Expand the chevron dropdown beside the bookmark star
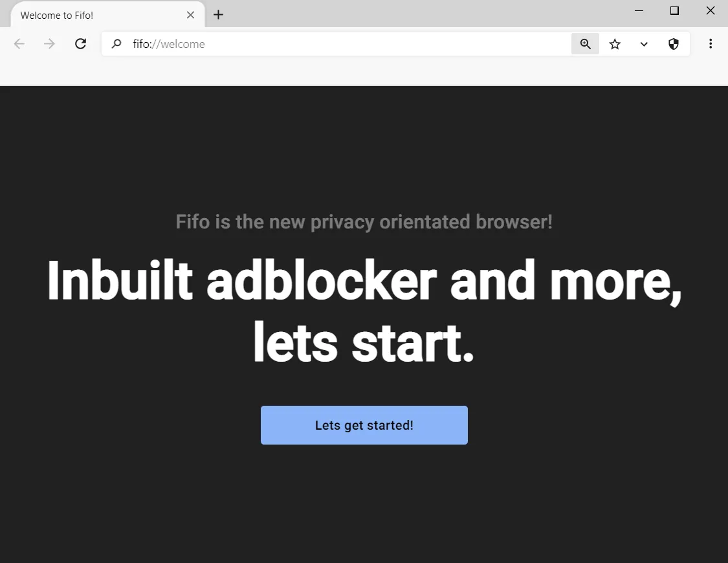The width and height of the screenshot is (728, 563). click(x=644, y=44)
